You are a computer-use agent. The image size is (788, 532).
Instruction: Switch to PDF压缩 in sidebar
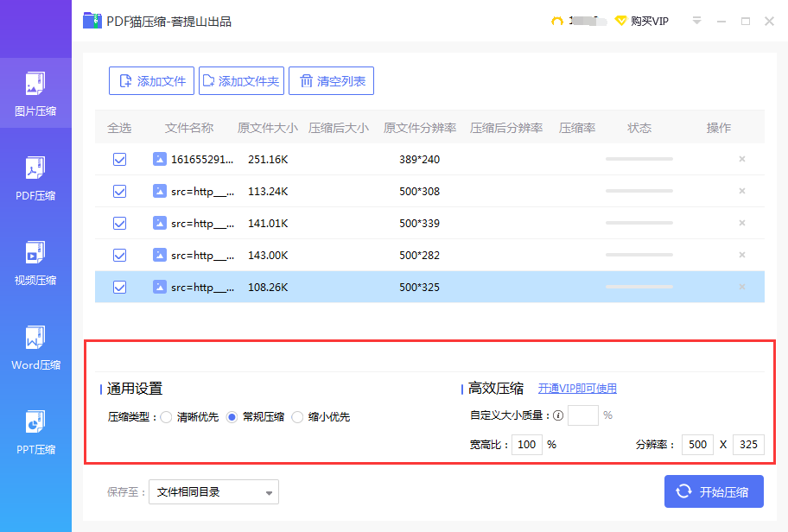click(35, 178)
